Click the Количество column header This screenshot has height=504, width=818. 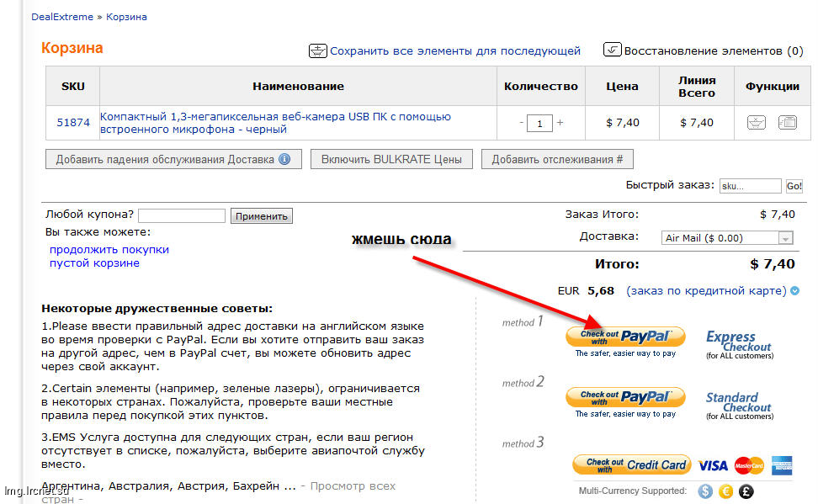click(541, 87)
